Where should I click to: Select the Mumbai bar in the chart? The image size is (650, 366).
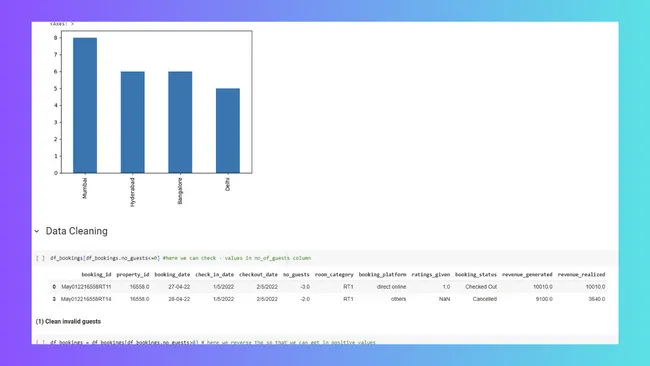pyautogui.click(x=85, y=105)
